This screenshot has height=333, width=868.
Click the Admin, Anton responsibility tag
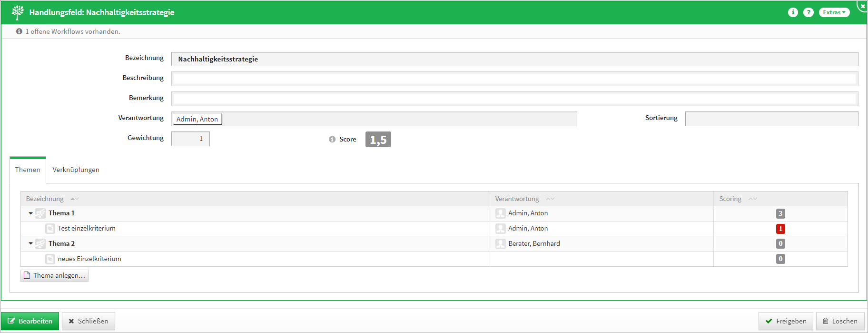pyautogui.click(x=197, y=119)
